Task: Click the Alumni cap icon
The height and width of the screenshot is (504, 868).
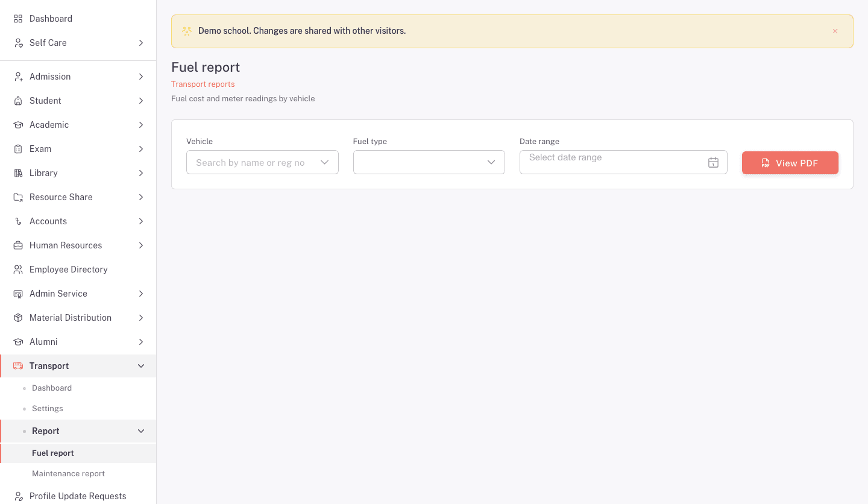Action: pos(18,342)
